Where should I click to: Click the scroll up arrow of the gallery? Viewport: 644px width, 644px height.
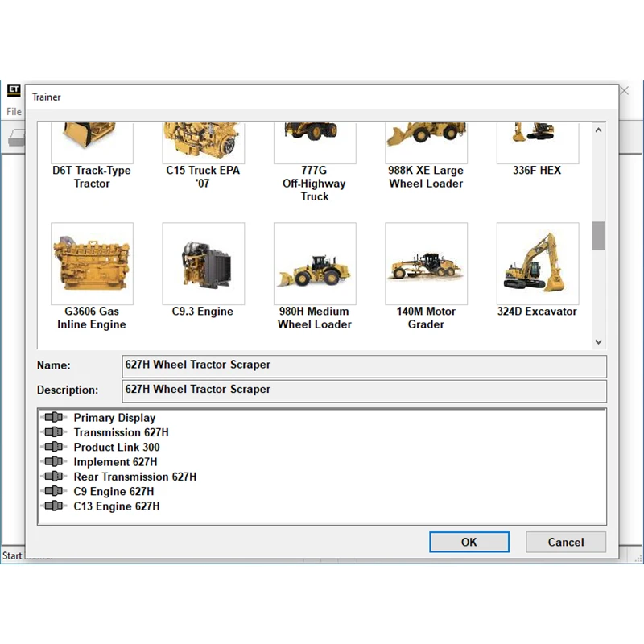[x=598, y=130]
